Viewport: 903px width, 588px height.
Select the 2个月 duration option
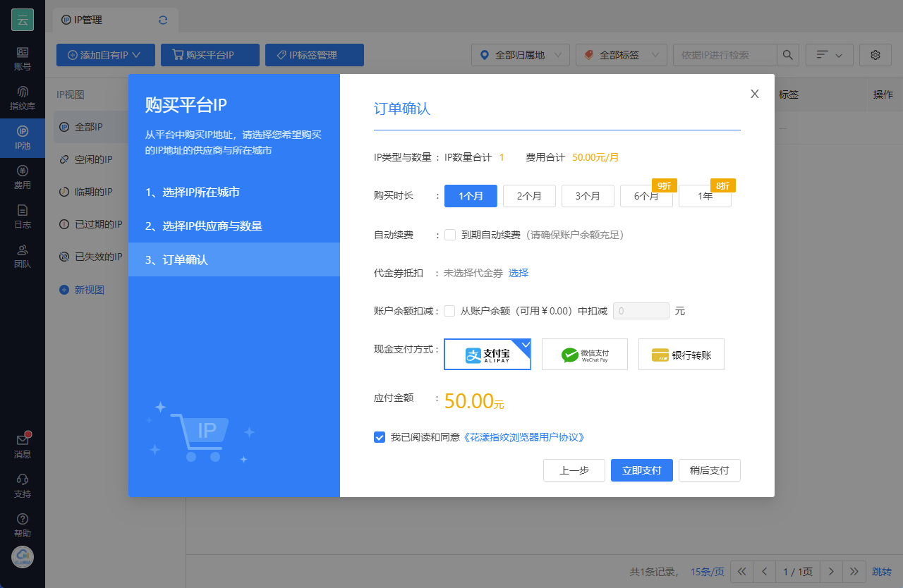pos(529,196)
